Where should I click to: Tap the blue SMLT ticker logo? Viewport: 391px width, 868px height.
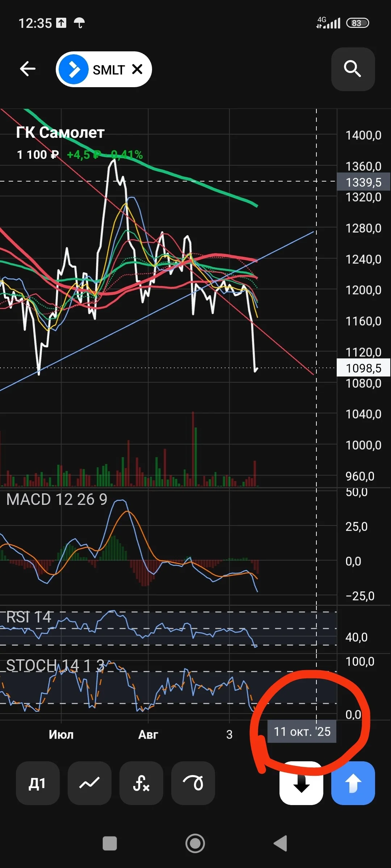pyautogui.click(x=73, y=69)
